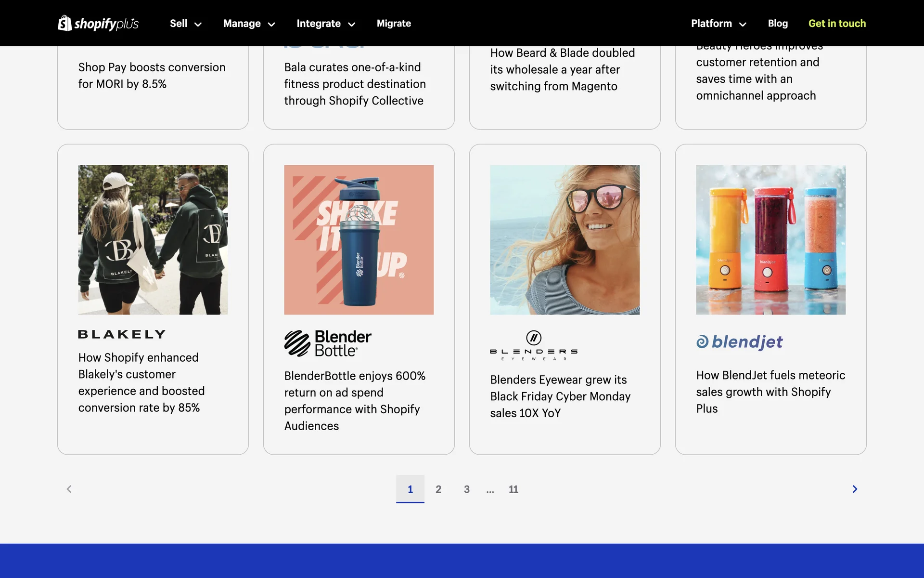Click the Blenders Eyewear logo
This screenshot has height=578, width=924.
point(533,345)
